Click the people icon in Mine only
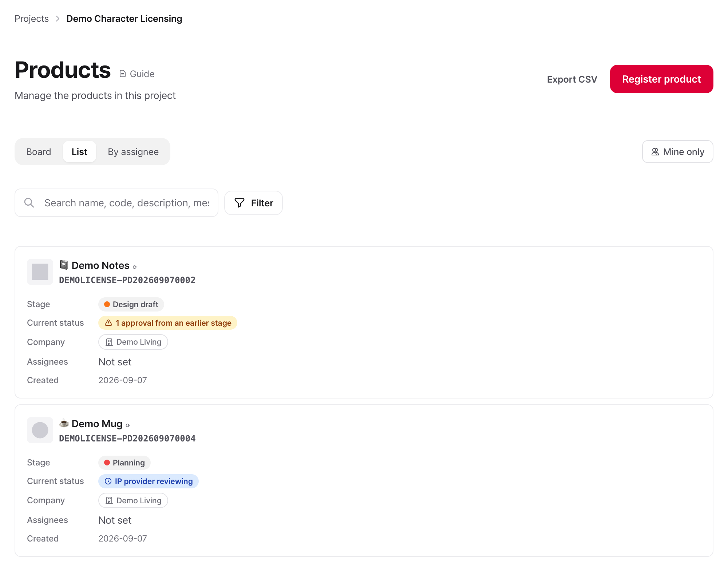Screen dimensions: 728x575 (655, 152)
